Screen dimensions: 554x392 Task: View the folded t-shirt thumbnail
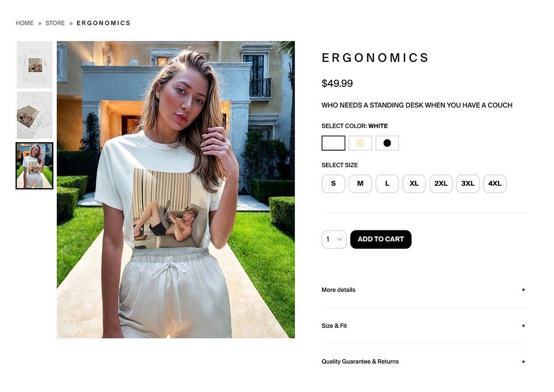[x=34, y=115]
